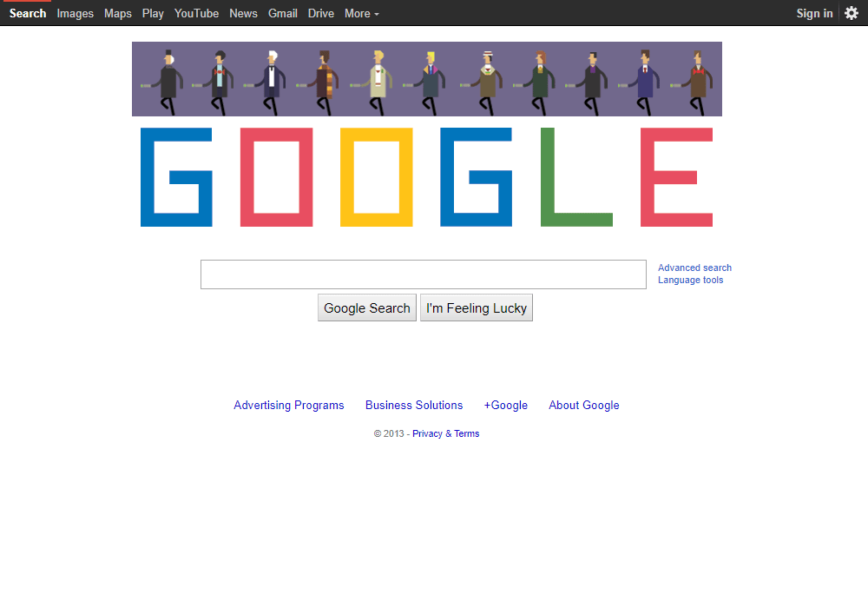868x608 pixels.
Task: Click the I'm Feeling Lucky button
Action: (477, 307)
